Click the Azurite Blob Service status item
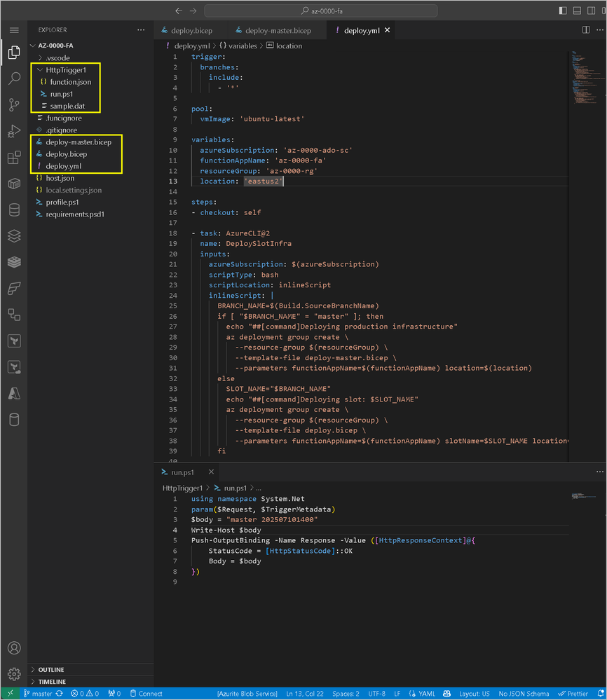607x700 pixels. click(x=247, y=694)
